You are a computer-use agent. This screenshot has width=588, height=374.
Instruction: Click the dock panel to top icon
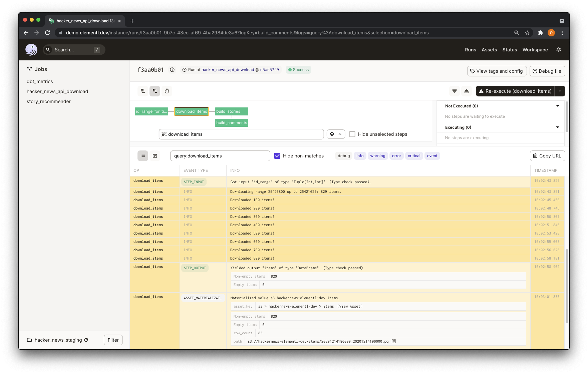pos(467,91)
